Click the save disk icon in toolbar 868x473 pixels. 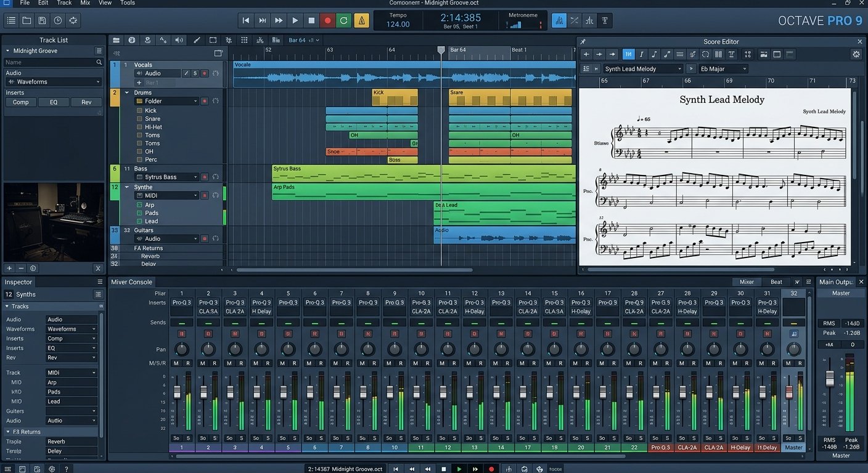(x=42, y=20)
